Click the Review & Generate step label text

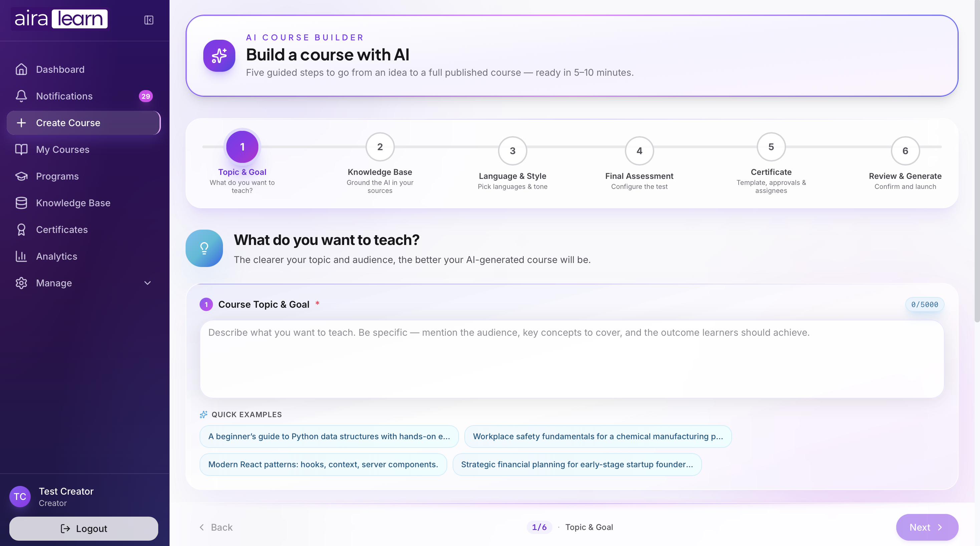pyautogui.click(x=906, y=176)
